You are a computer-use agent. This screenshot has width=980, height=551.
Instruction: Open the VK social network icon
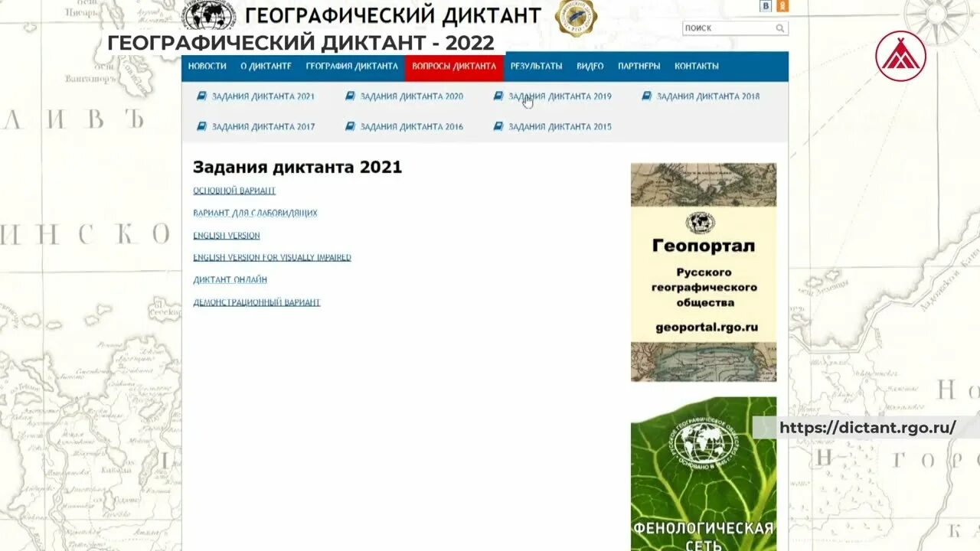tap(766, 6)
